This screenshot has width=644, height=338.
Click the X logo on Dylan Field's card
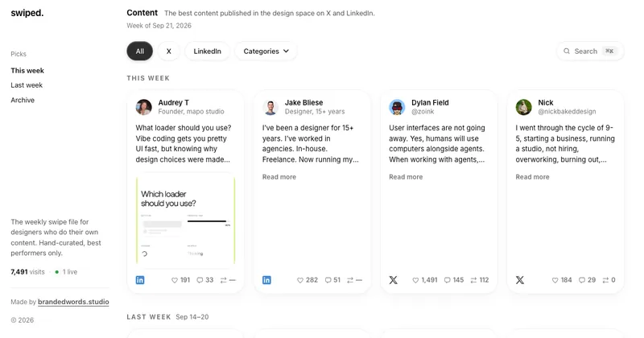click(x=394, y=280)
